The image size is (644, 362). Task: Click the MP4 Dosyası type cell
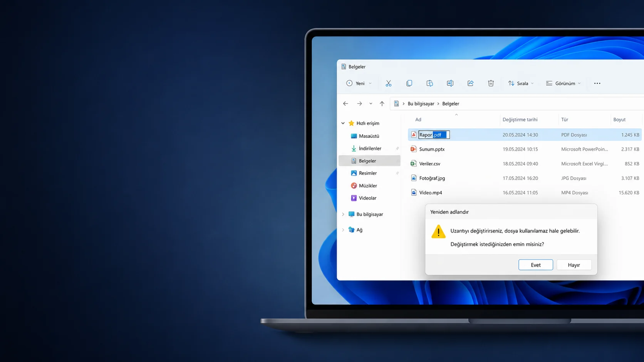(x=575, y=192)
